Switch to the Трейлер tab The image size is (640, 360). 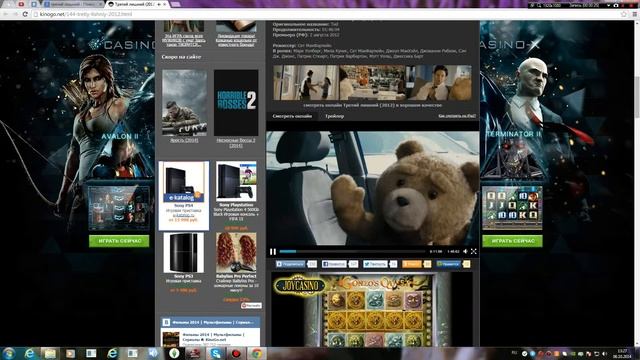point(334,116)
